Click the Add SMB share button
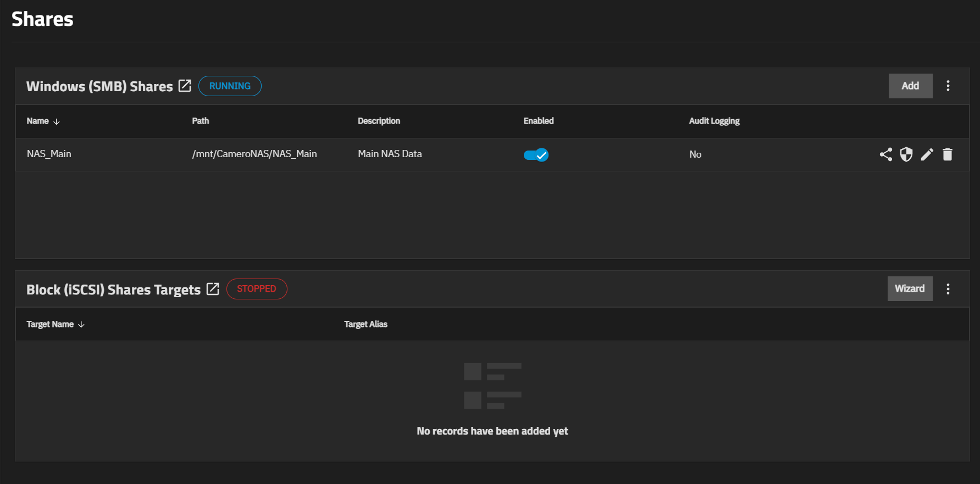This screenshot has width=980, height=484. click(910, 86)
